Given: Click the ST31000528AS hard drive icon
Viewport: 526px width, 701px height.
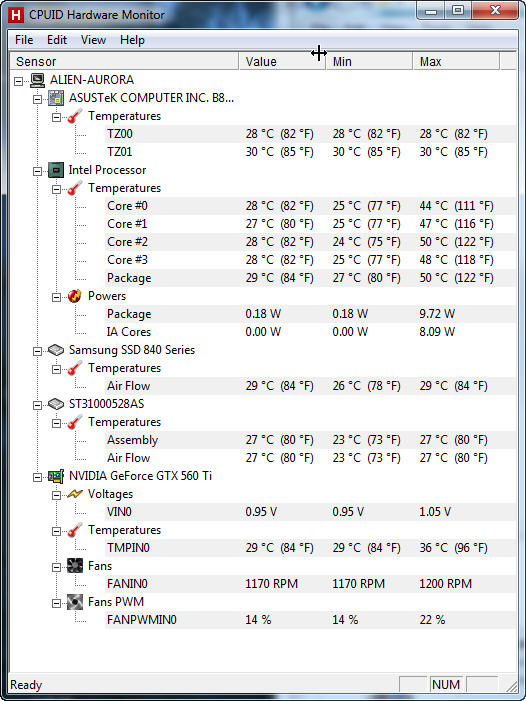Looking at the screenshot, I should [56, 404].
